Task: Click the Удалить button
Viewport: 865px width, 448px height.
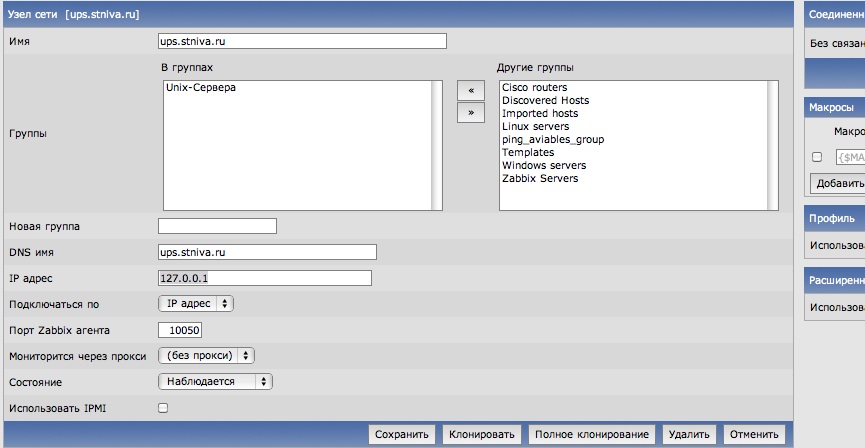Action: tap(690, 434)
